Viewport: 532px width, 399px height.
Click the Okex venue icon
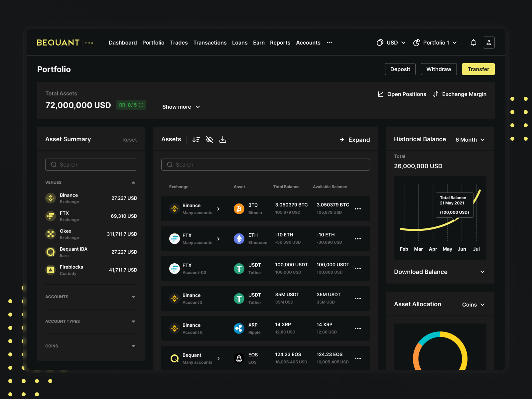pos(51,234)
